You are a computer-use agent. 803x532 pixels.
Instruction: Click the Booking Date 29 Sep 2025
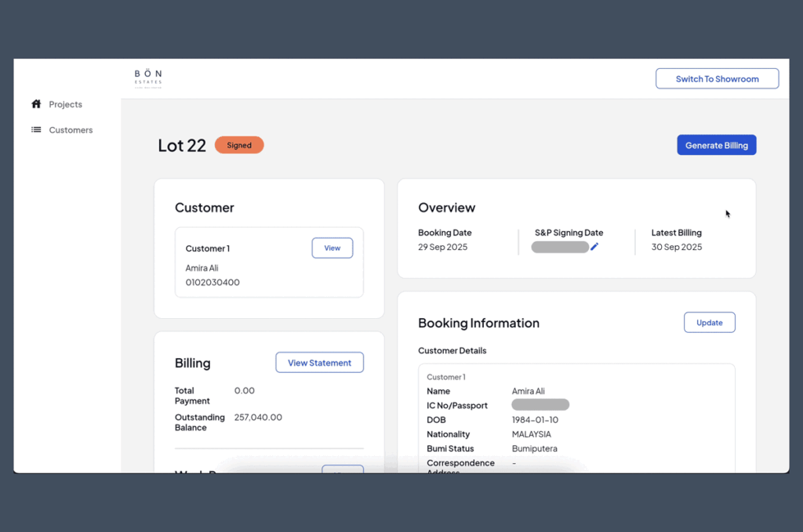[x=443, y=247]
